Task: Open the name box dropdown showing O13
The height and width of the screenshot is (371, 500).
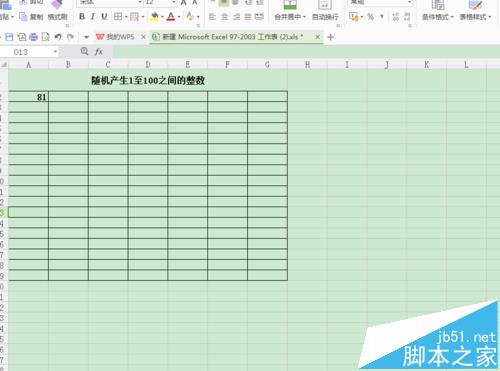Action: click(x=55, y=52)
